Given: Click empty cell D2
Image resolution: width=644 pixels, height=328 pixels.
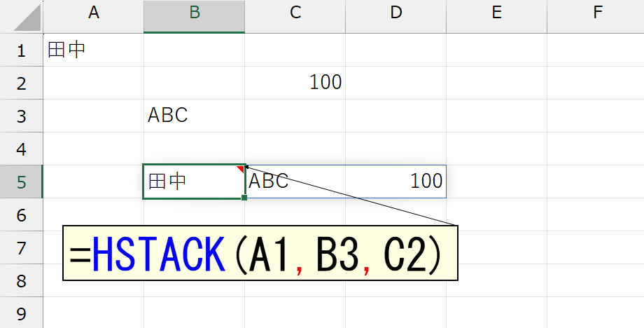Looking at the screenshot, I should [x=396, y=83].
